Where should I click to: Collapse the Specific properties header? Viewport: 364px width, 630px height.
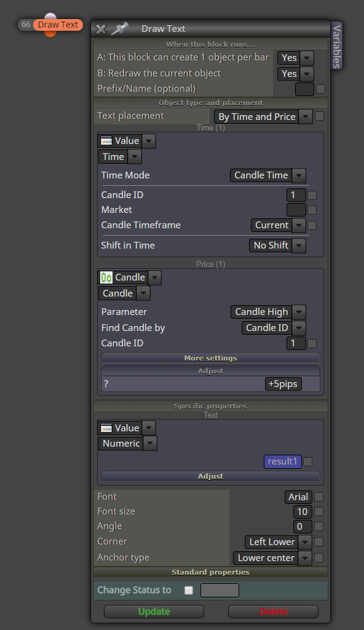coord(210,406)
